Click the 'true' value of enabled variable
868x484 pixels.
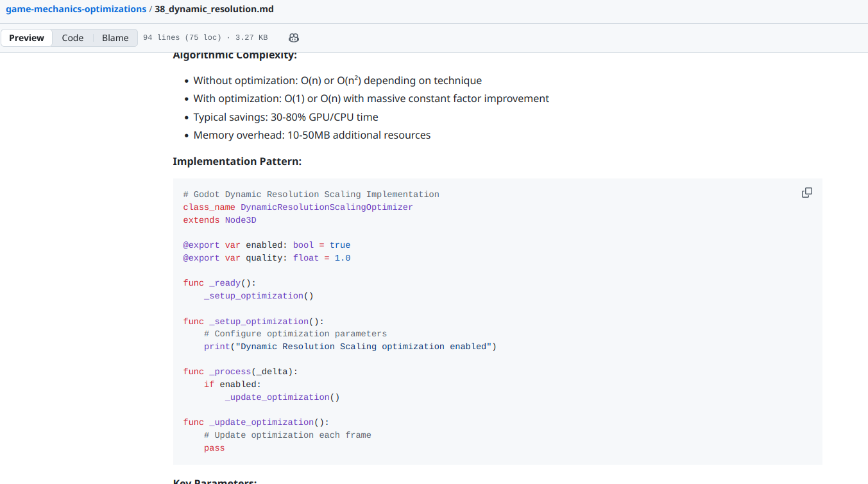pyautogui.click(x=340, y=245)
